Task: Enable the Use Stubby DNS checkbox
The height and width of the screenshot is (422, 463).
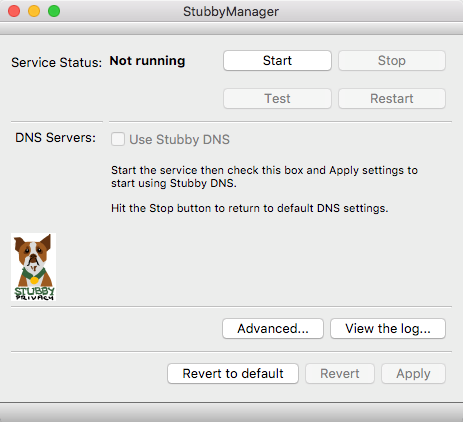Action: point(118,139)
